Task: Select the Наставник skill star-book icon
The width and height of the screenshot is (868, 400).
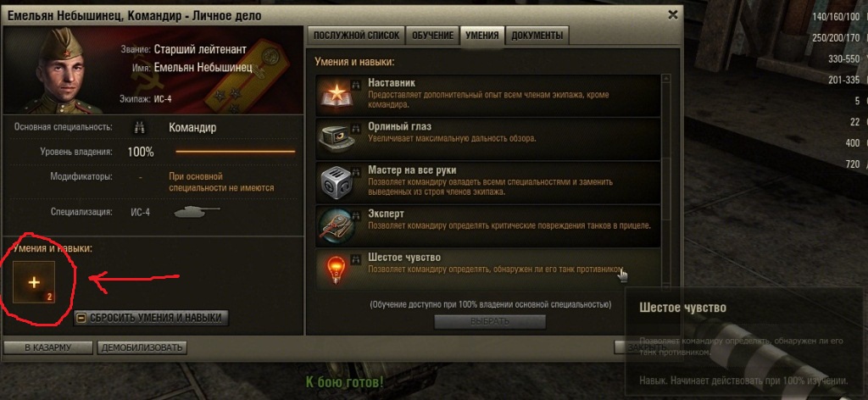Action: [334, 95]
